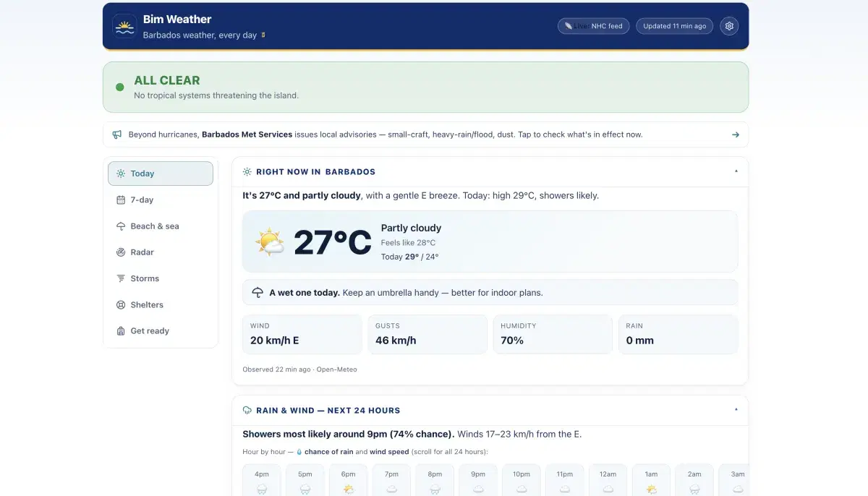
Task: Go to the Shelters tab
Action: click(161, 304)
